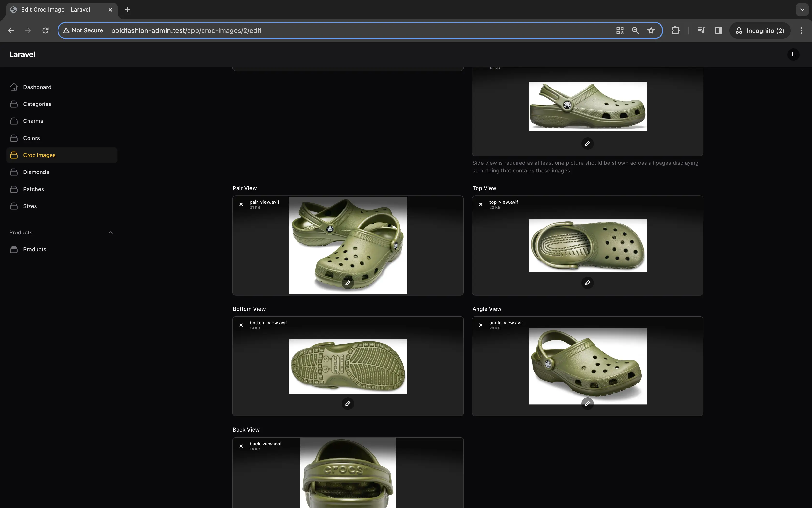Click the Products sidebar item icon

[x=14, y=249]
